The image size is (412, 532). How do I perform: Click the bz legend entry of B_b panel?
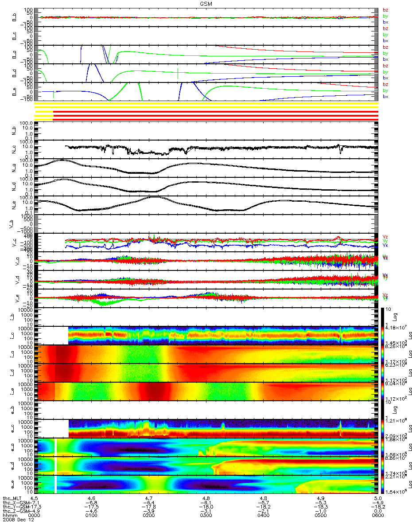click(385, 10)
